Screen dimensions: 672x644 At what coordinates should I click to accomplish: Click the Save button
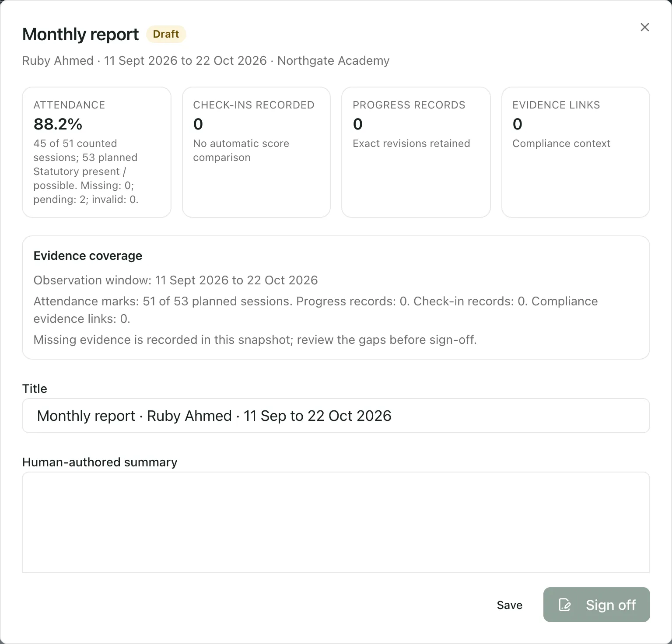[x=509, y=605]
